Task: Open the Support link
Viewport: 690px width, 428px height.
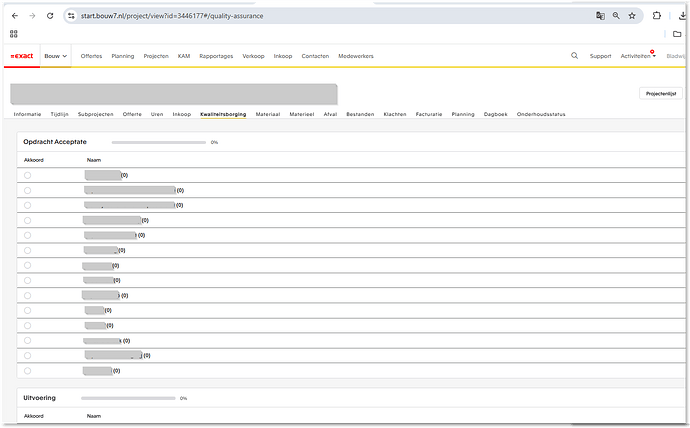Action: click(600, 56)
